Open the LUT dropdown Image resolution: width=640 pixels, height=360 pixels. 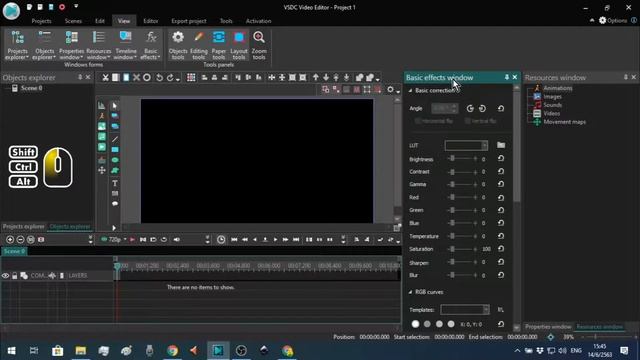click(484, 145)
